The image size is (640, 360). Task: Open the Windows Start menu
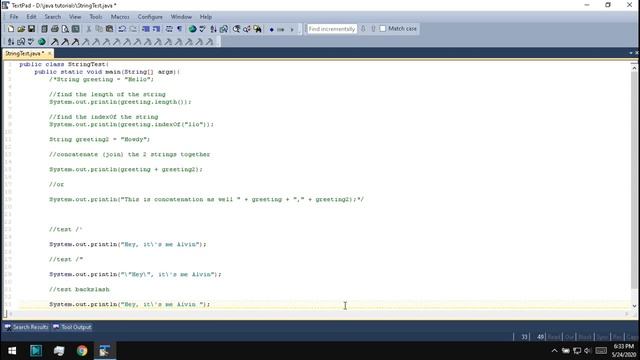coord(12,351)
